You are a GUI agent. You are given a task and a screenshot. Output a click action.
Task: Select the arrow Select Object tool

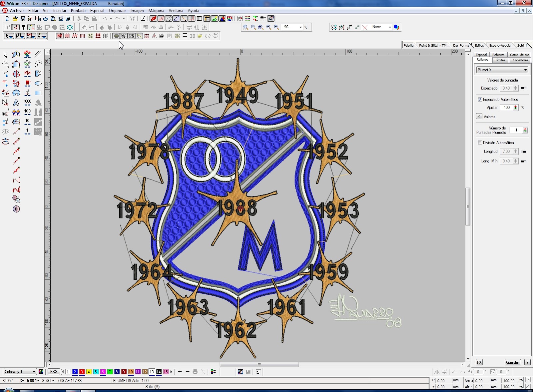coord(5,54)
